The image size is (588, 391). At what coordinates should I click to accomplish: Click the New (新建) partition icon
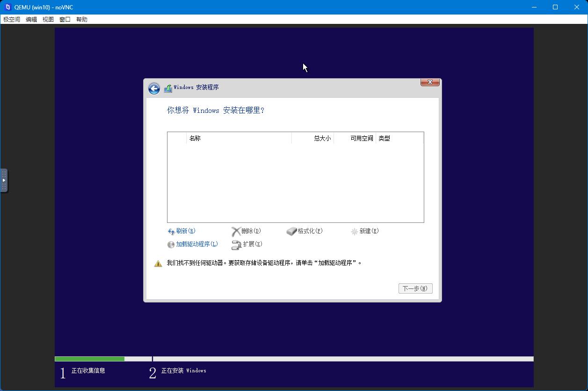pos(354,231)
